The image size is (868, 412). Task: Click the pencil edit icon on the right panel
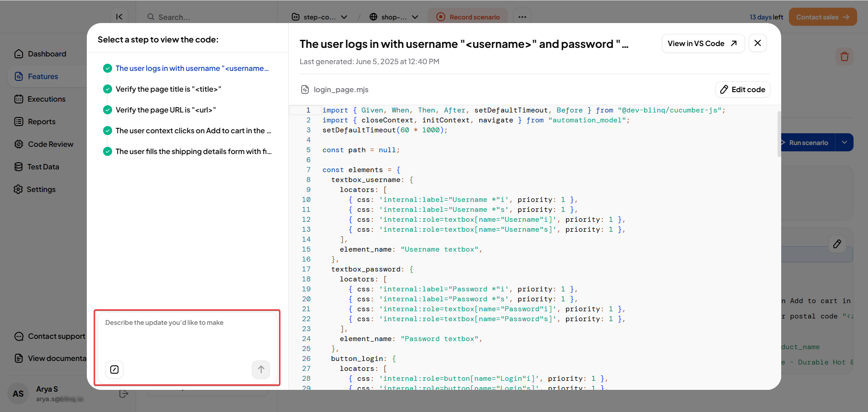[x=837, y=244]
